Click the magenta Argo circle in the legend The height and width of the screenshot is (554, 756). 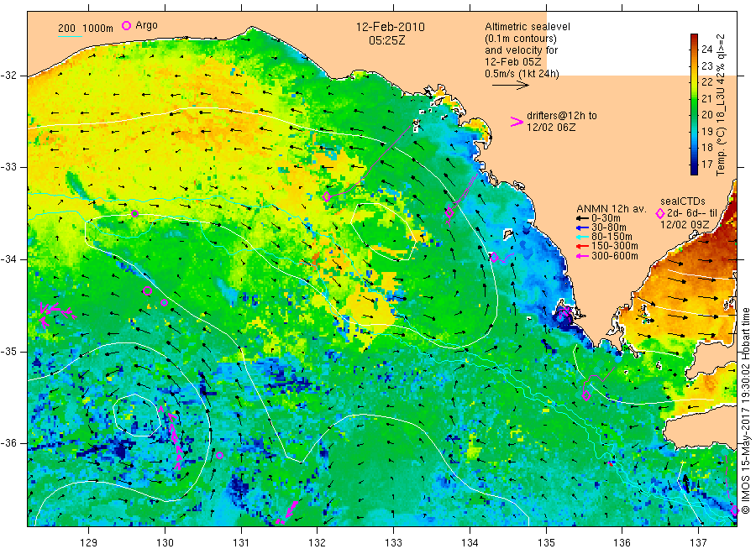[x=126, y=26]
